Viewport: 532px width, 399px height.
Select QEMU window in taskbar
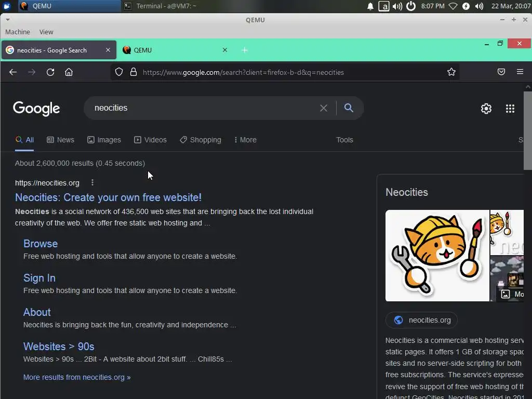pos(69,6)
